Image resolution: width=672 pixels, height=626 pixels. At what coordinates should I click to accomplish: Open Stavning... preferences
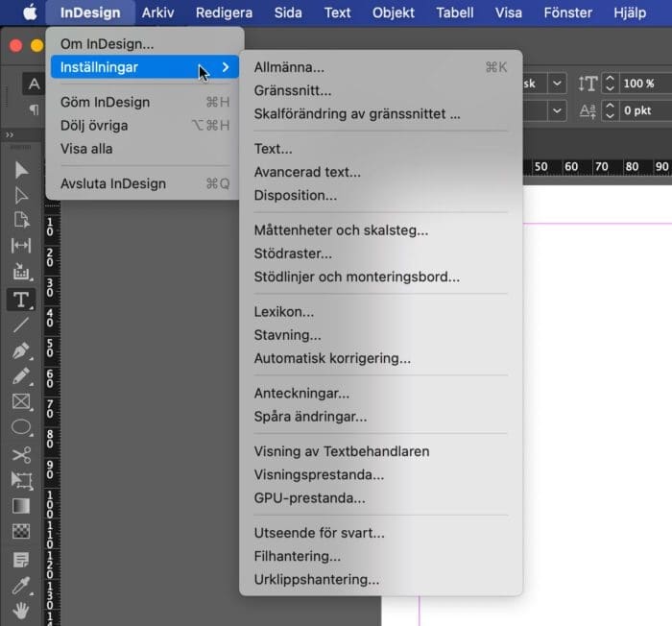coord(380,335)
